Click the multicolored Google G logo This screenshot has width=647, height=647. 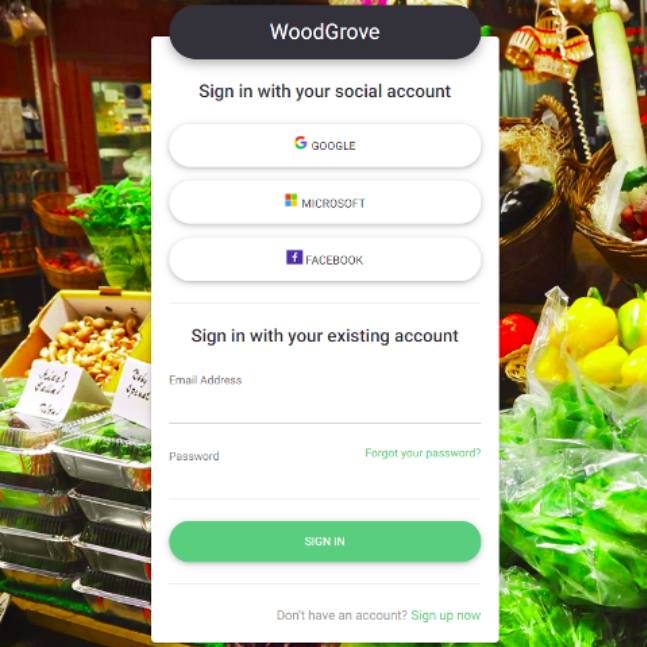[x=300, y=143]
